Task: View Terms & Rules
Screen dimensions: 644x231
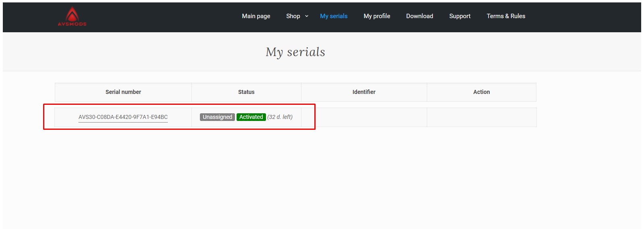Action: tap(505, 16)
